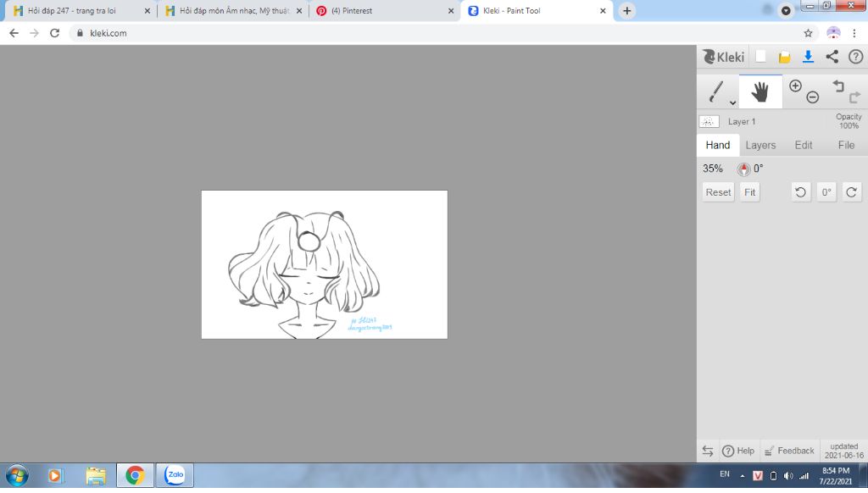Show hidden system tray icons

coord(743,476)
